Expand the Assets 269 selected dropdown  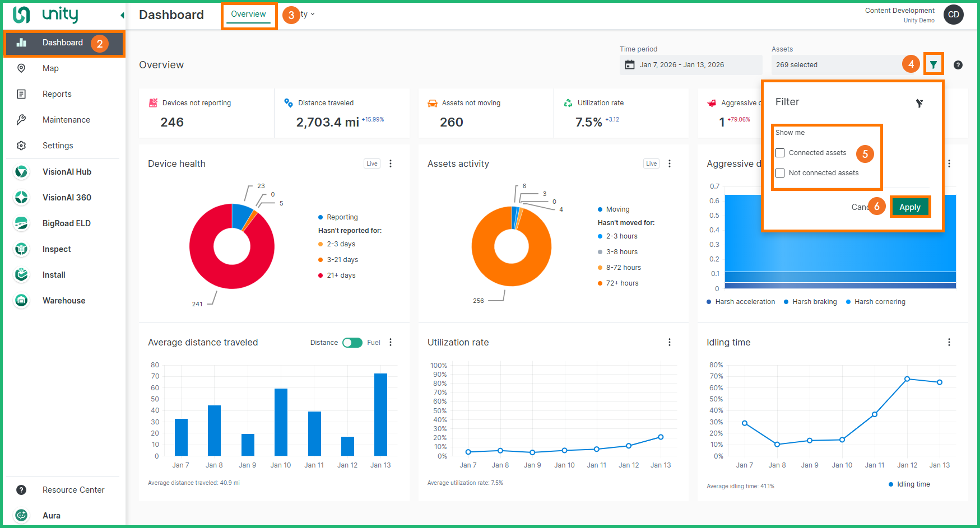coord(838,65)
